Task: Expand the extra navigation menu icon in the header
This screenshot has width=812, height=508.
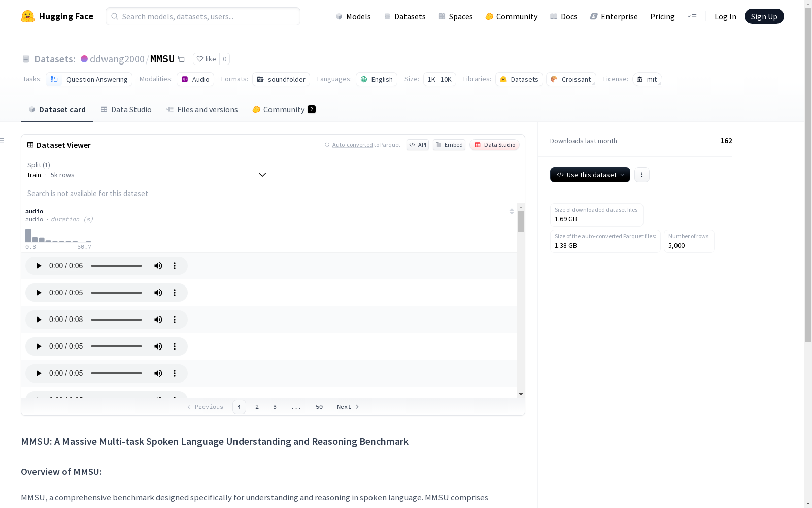Action: (x=692, y=16)
